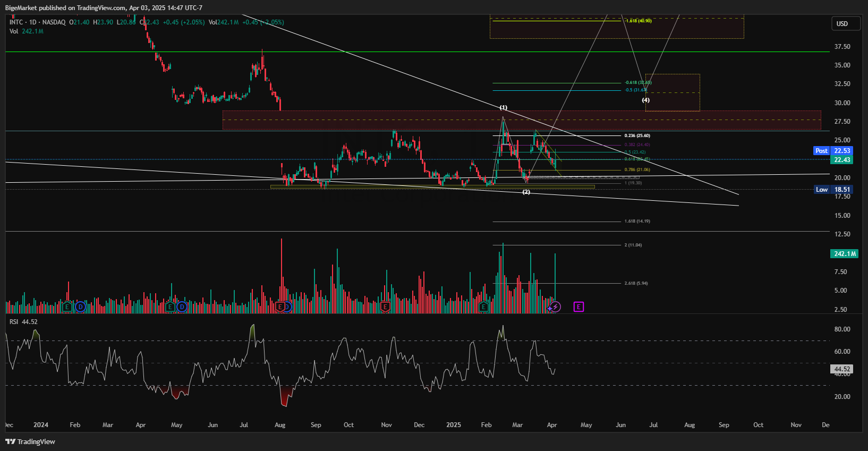Click the 22.43 last price label
This screenshot has width=868, height=451.
coord(842,160)
